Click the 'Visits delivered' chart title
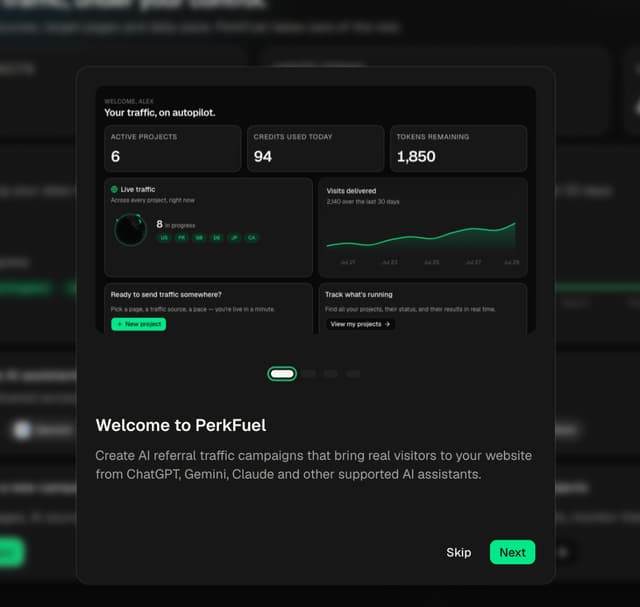The image size is (640, 607). click(x=351, y=191)
